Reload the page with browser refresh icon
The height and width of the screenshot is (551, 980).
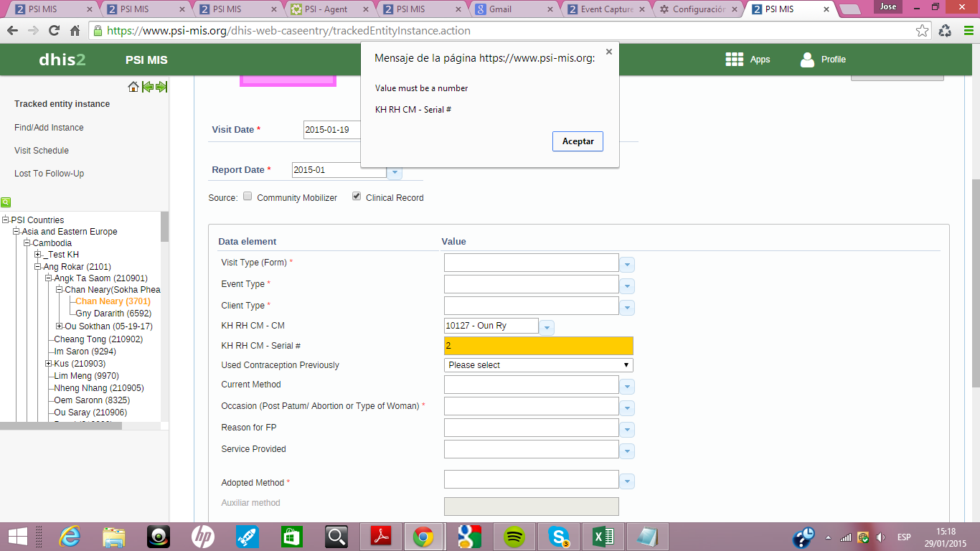click(54, 31)
